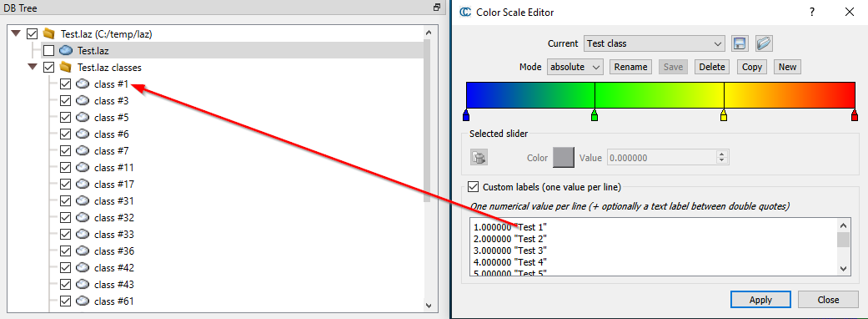
Task: Click the cloud icon beside class #6
Action: pos(83,134)
